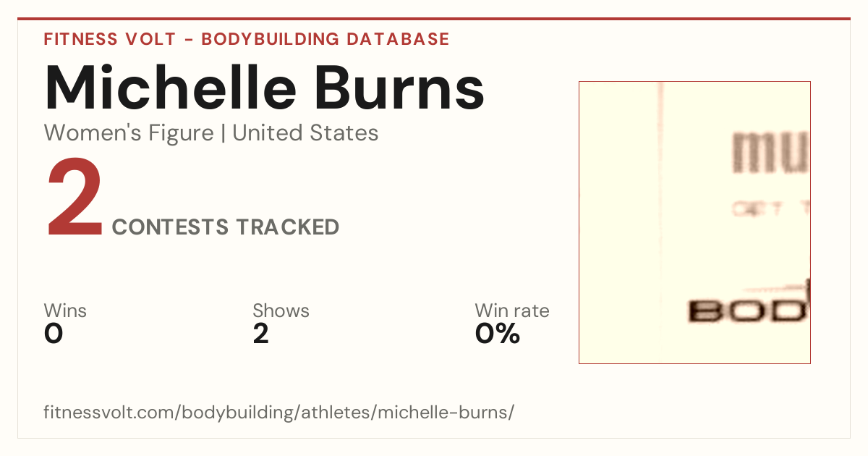The height and width of the screenshot is (456, 868).
Task: Click the large red number 2
Action: (75, 200)
